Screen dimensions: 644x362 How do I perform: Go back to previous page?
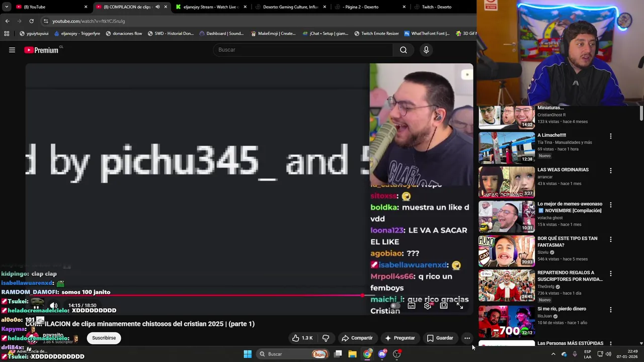pos(7,21)
